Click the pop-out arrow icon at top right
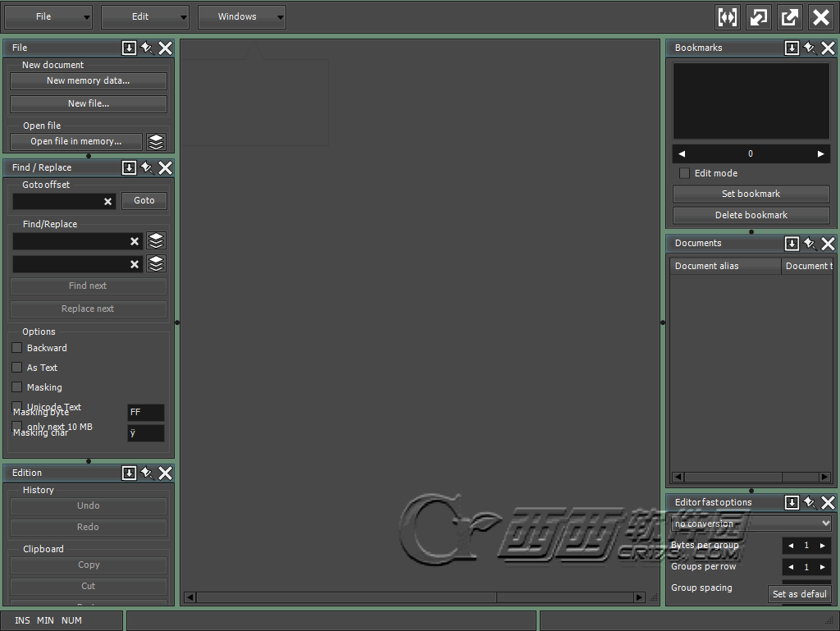Image resolution: width=840 pixels, height=631 pixels. [789, 17]
